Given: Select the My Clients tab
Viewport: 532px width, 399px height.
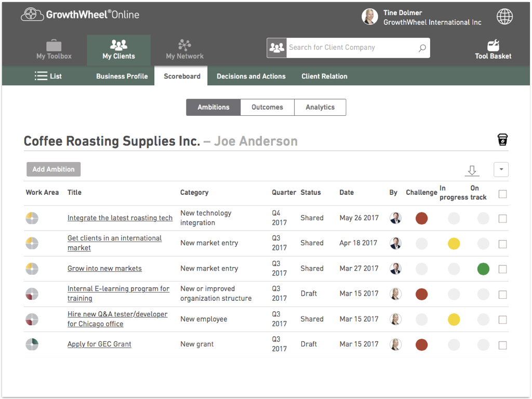Looking at the screenshot, I should [x=119, y=50].
